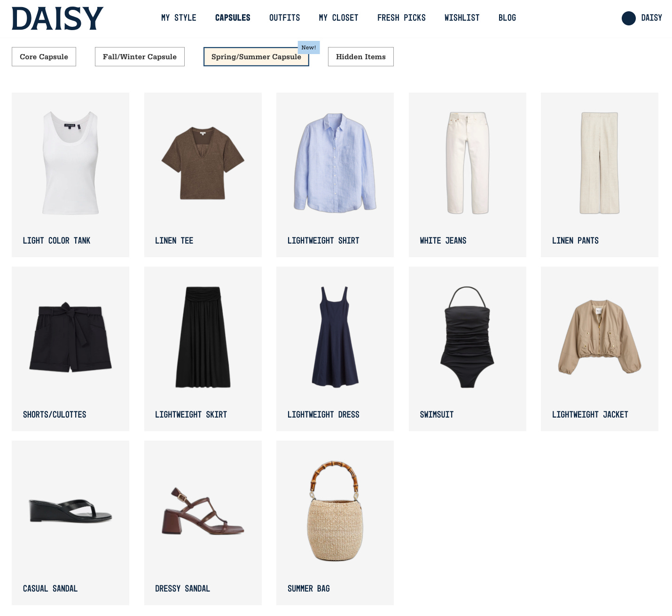
Task: Open the Light Color Tank item
Action: [x=70, y=175]
